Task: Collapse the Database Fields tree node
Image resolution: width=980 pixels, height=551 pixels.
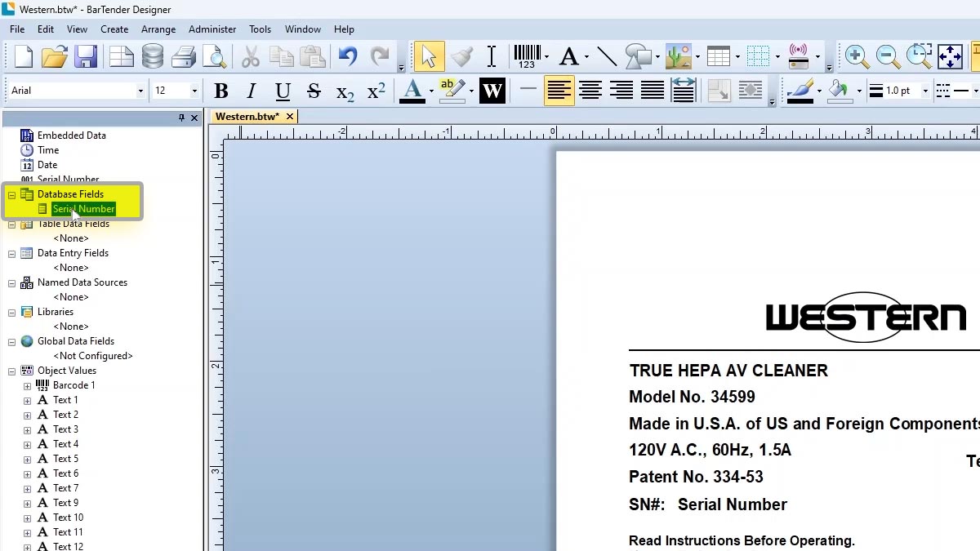Action: (11, 193)
